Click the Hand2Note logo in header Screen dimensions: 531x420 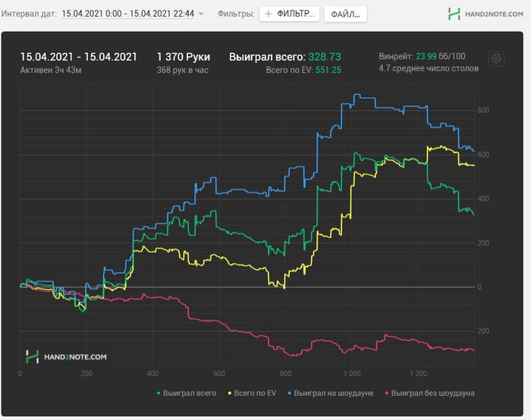coord(485,14)
